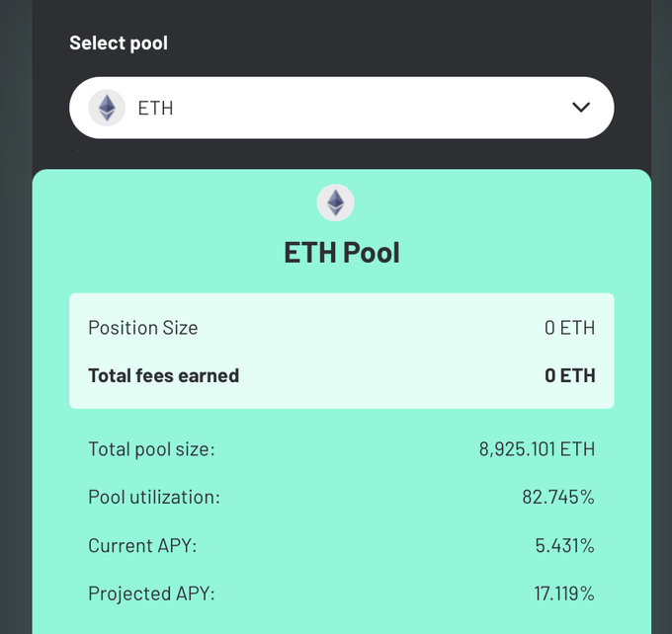Viewport: 672px width, 634px height.
Task: Click the Select pool heading
Action: [x=119, y=42]
